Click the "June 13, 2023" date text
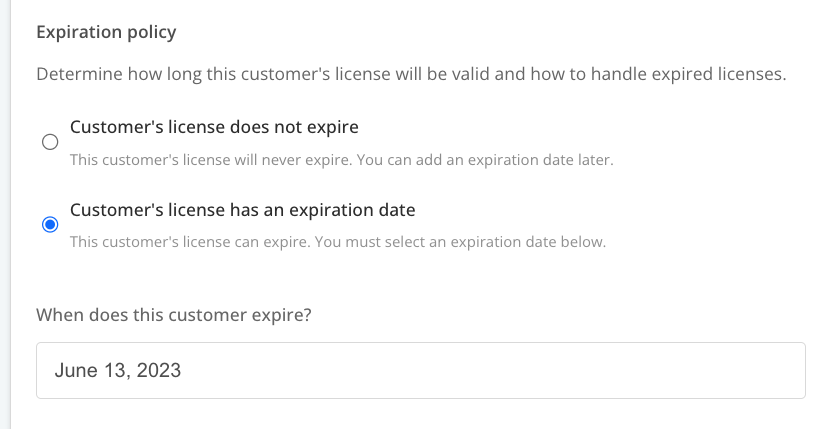The image size is (831, 429). (118, 371)
